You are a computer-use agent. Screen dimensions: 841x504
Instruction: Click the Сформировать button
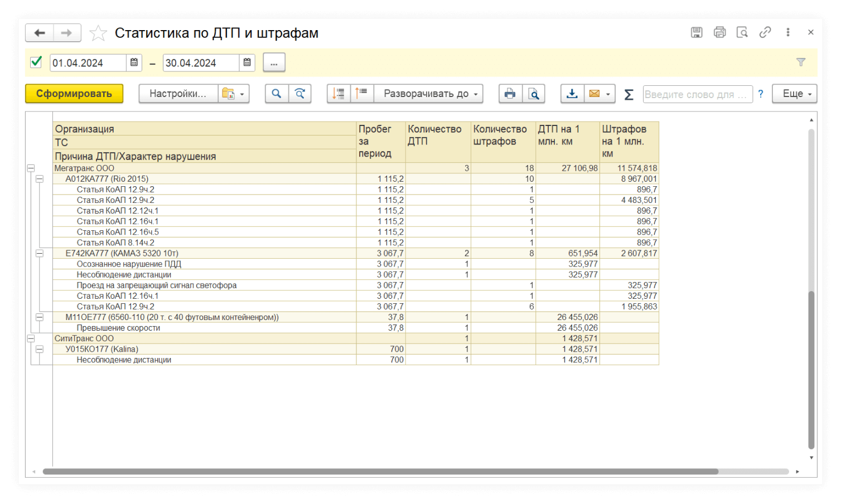(74, 94)
